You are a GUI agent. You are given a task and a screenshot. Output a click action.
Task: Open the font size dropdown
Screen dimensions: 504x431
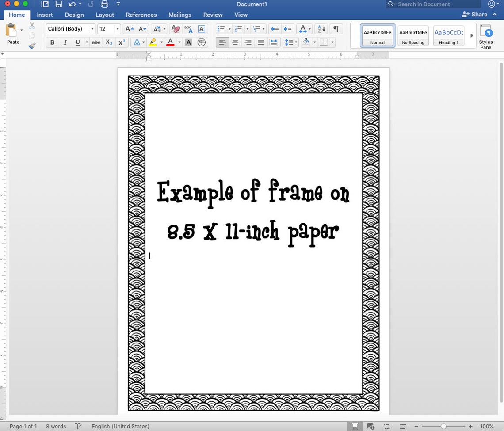coord(118,29)
